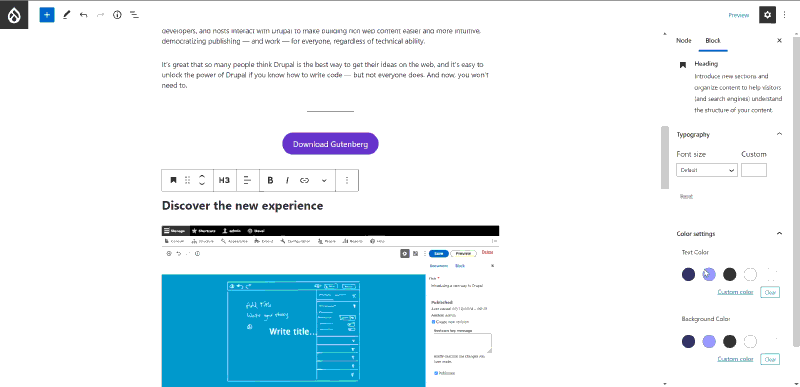Image resolution: width=800 pixels, height=387 pixels.
Task: Pick dark navy text color swatch
Action: tap(688, 274)
